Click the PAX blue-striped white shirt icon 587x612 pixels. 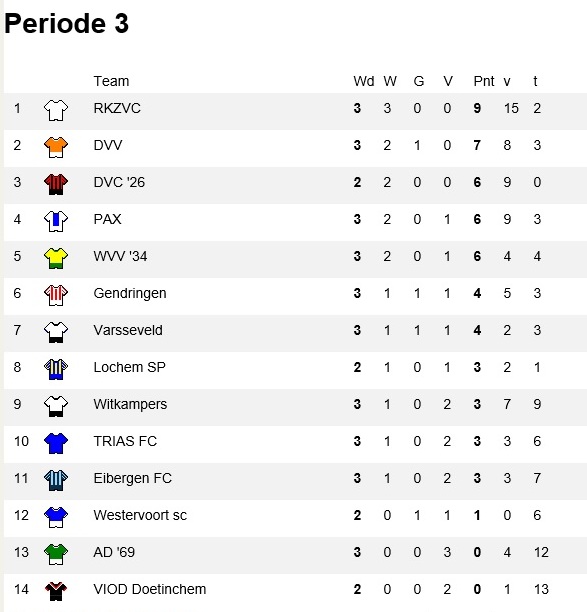(x=56, y=221)
